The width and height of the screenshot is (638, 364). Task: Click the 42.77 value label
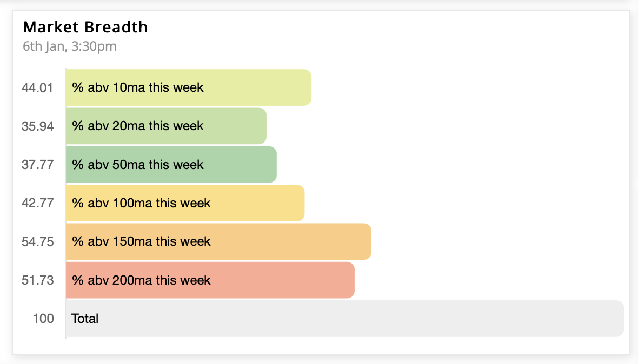37,203
